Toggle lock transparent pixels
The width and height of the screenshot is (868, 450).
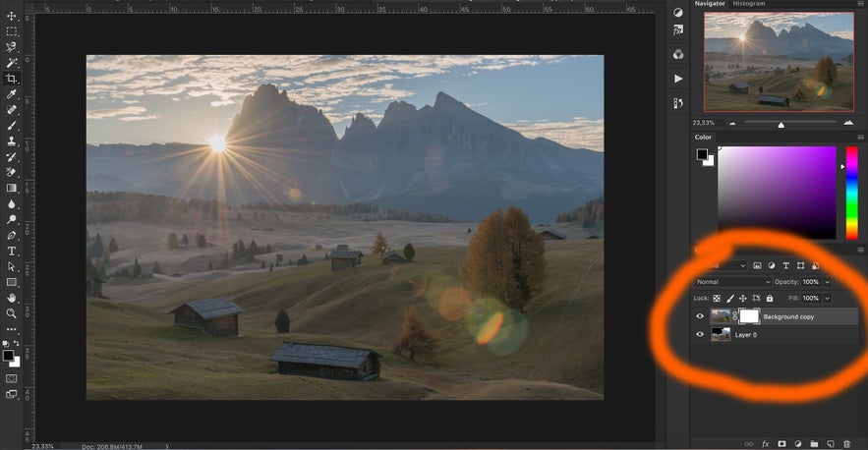(717, 299)
